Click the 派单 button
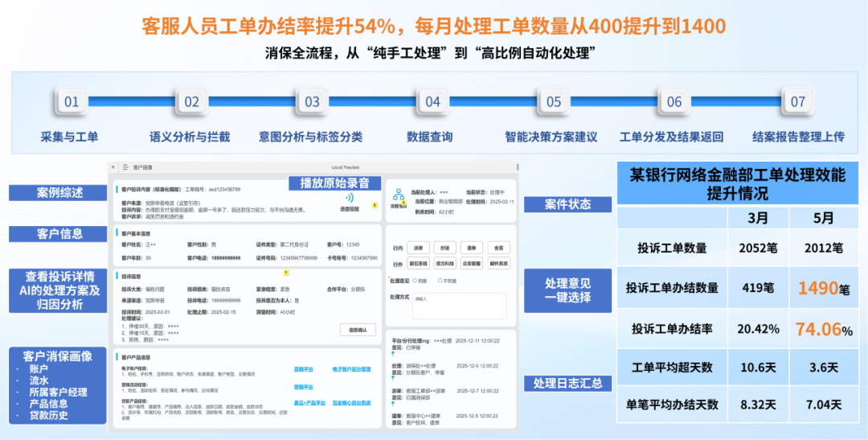868x440 pixels. (x=419, y=248)
